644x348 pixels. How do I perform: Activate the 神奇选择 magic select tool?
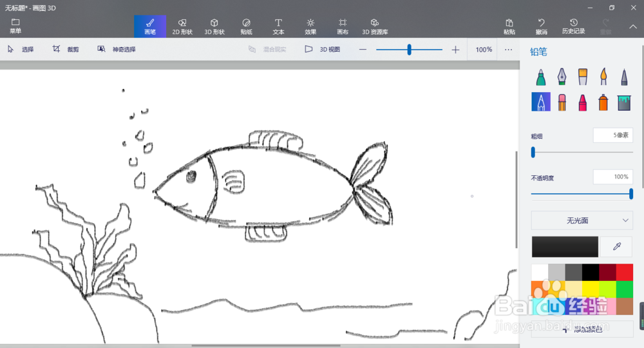pos(116,50)
